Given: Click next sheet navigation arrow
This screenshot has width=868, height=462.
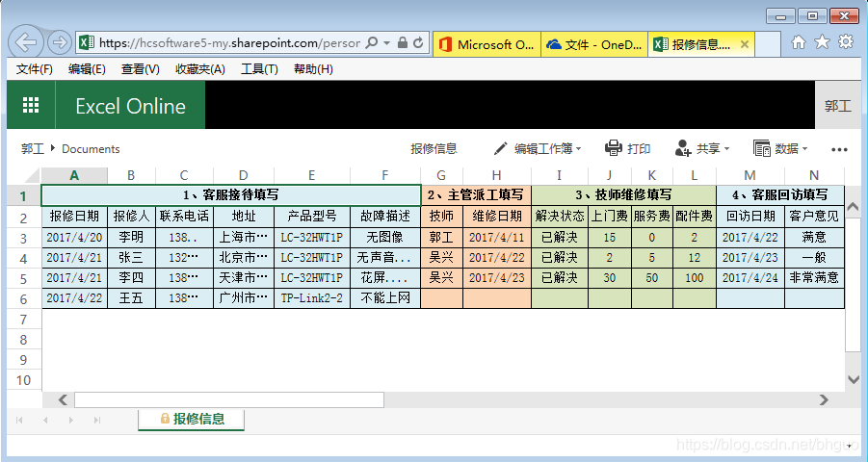Looking at the screenshot, I should click(x=71, y=420).
